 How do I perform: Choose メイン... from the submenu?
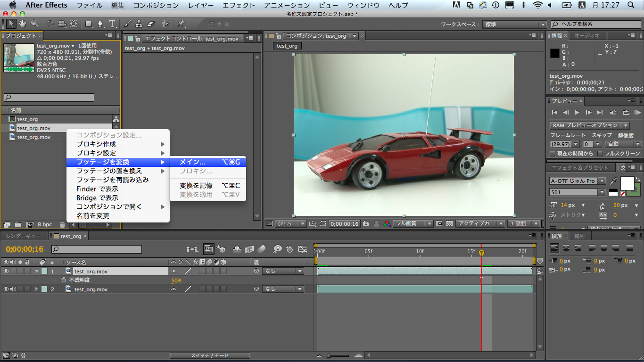pyautogui.click(x=192, y=162)
